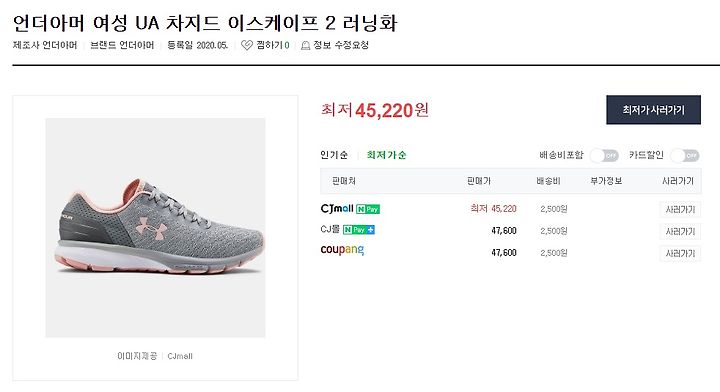Click 사러가기 in the CJmall row

tap(680, 209)
